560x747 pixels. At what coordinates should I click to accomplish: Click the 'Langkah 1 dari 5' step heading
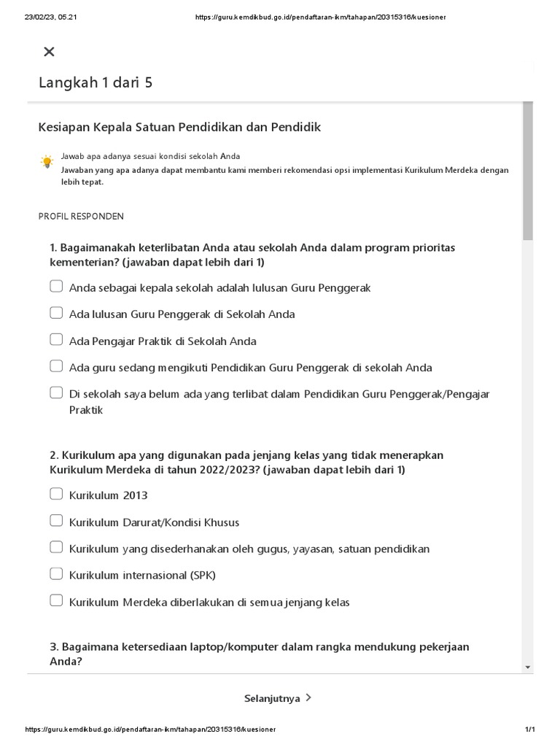point(96,83)
